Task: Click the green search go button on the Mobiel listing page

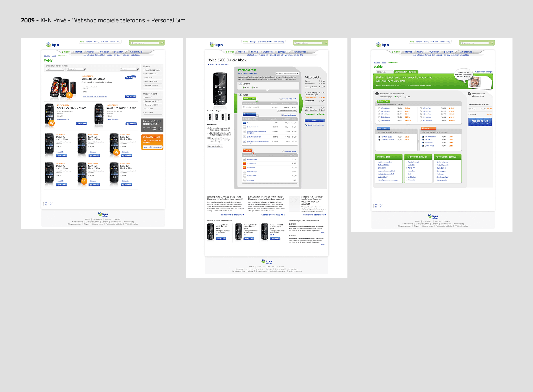Action: click(x=163, y=43)
